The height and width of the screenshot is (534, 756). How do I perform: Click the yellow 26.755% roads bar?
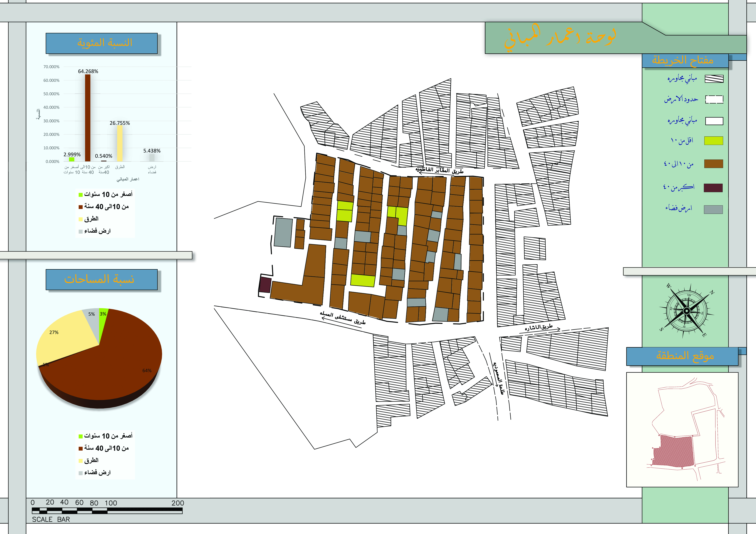[120, 143]
